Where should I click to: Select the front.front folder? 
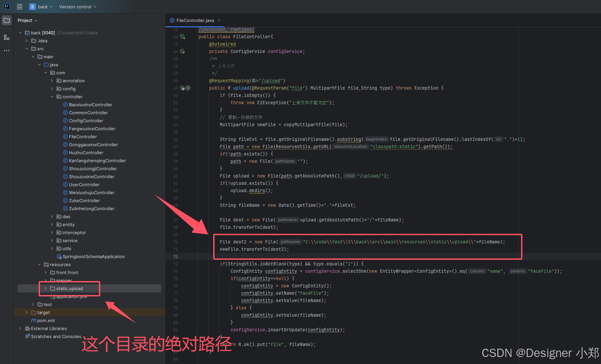point(67,272)
